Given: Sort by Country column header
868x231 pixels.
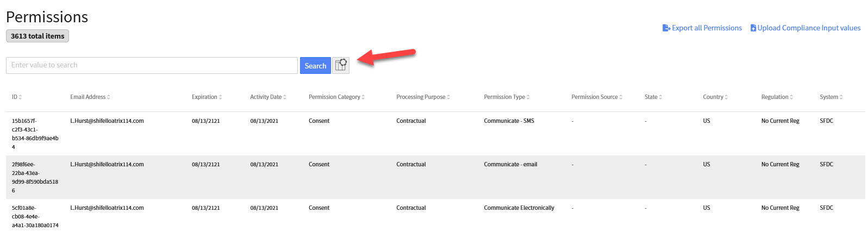Looking at the screenshot, I should click(x=715, y=97).
